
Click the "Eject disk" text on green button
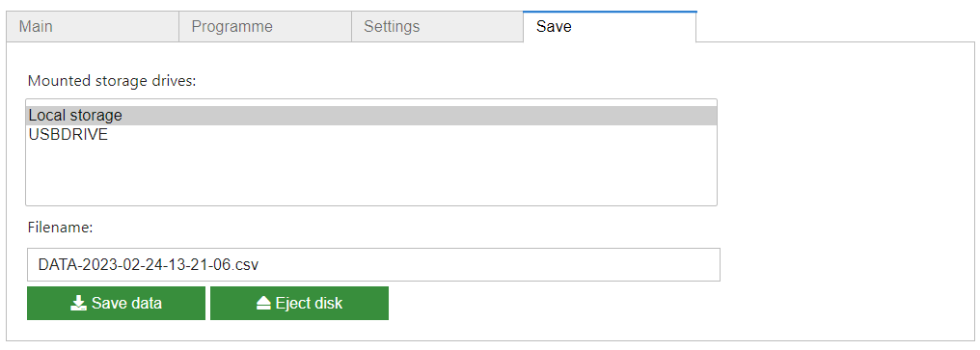point(309,303)
